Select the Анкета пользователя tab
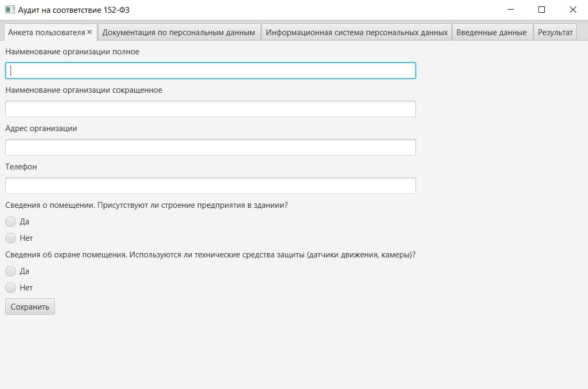This screenshot has height=389, width=588. coord(46,33)
